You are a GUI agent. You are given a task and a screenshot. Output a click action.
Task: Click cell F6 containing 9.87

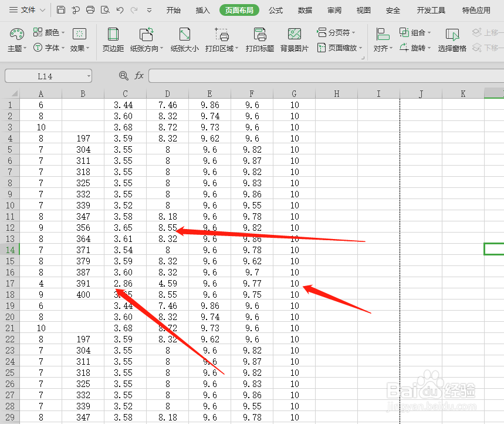252,160
